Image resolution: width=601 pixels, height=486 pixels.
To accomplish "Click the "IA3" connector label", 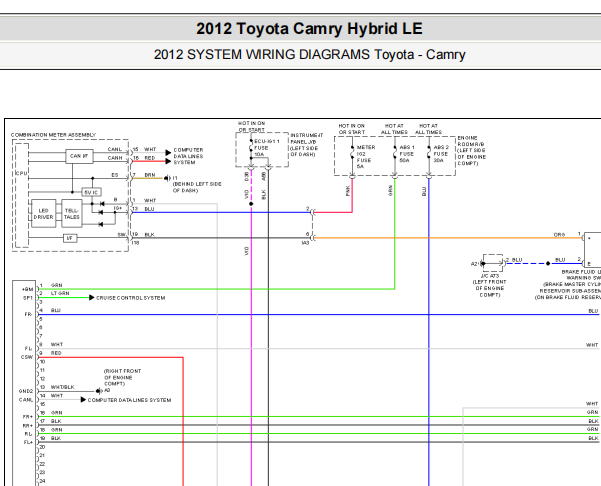I will click(x=305, y=243).
